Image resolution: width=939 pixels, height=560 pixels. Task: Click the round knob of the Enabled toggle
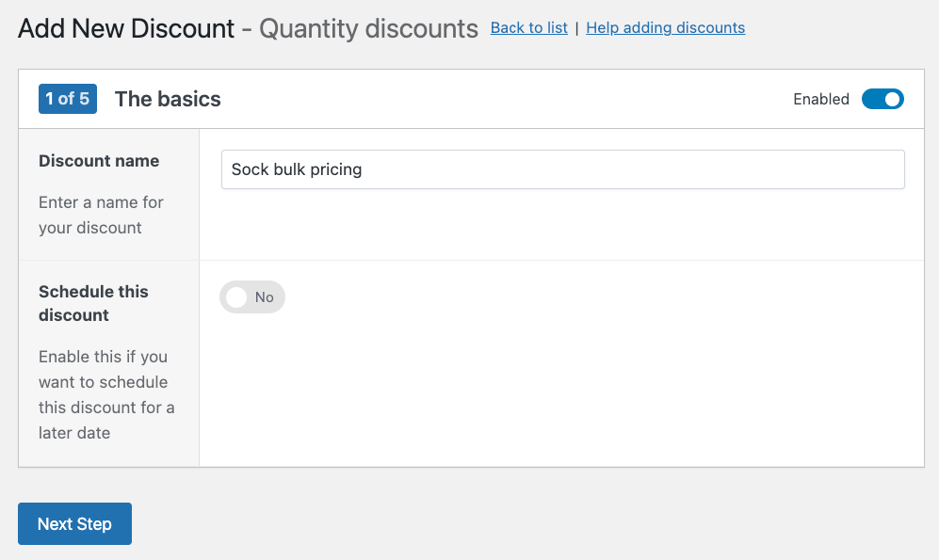891,99
